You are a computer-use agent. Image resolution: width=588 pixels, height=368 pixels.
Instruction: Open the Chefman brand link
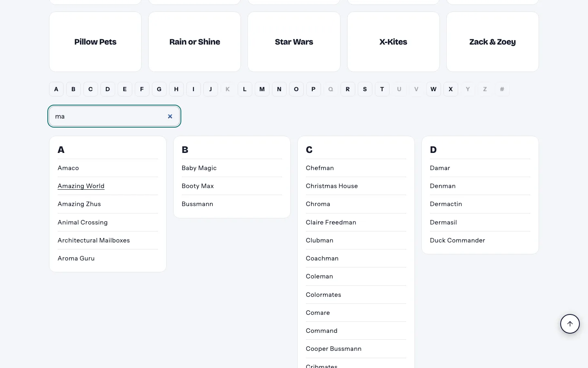(x=320, y=168)
